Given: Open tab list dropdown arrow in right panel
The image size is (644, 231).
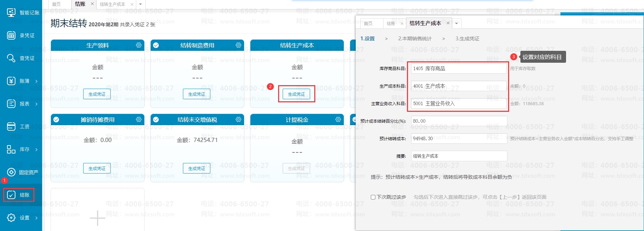Looking at the screenshot, I should coord(456,23).
